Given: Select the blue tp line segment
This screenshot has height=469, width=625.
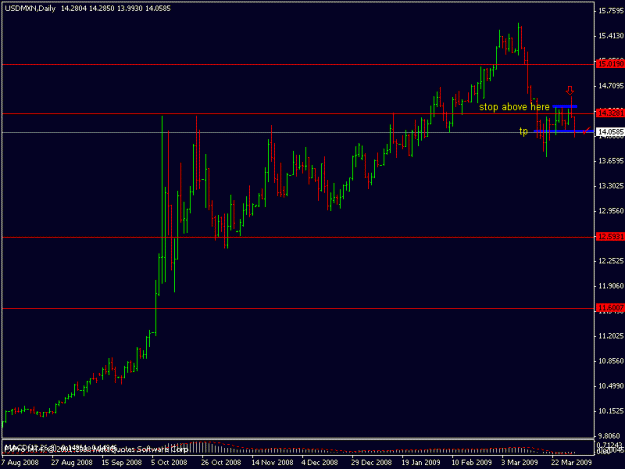Looking at the screenshot, I should tap(564, 131).
